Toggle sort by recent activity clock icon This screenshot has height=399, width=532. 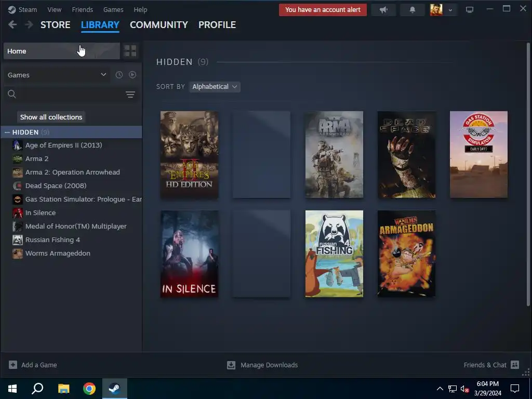119,75
